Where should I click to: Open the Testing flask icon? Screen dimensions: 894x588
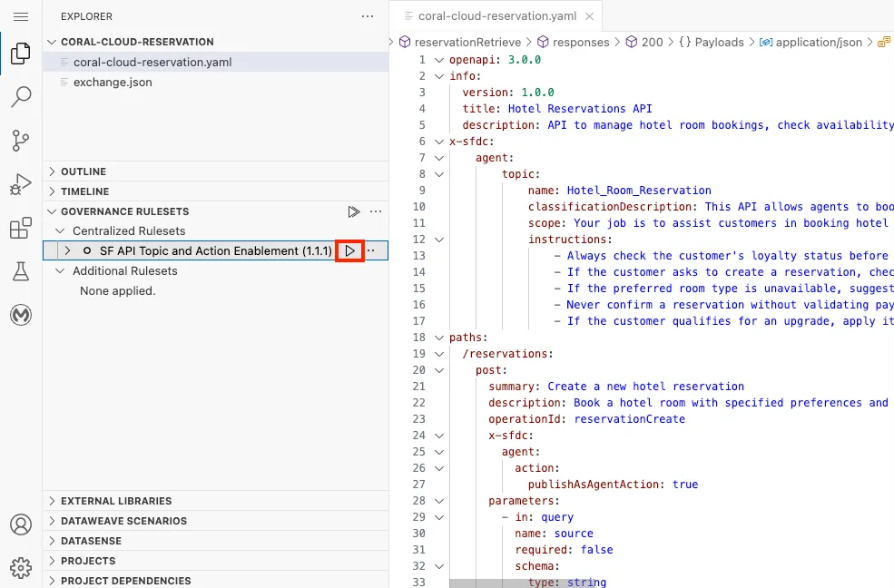[20, 271]
